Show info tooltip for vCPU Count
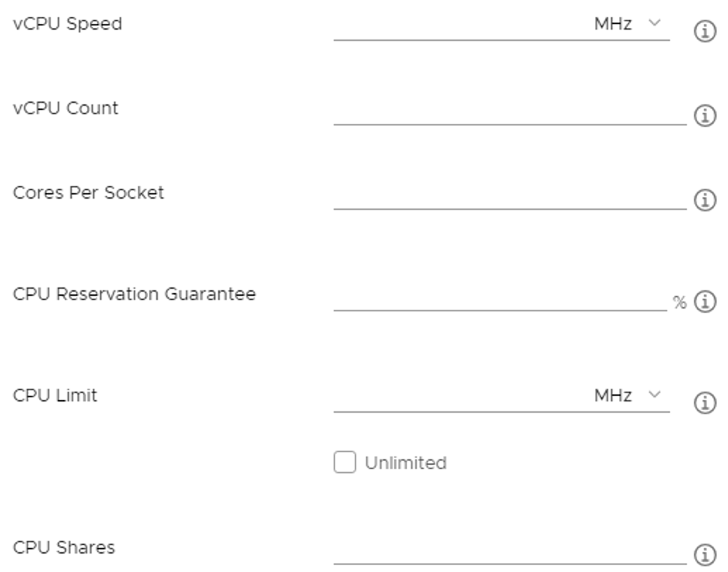Image resolution: width=728 pixels, height=572 pixels. pyautogui.click(x=705, y=116)
